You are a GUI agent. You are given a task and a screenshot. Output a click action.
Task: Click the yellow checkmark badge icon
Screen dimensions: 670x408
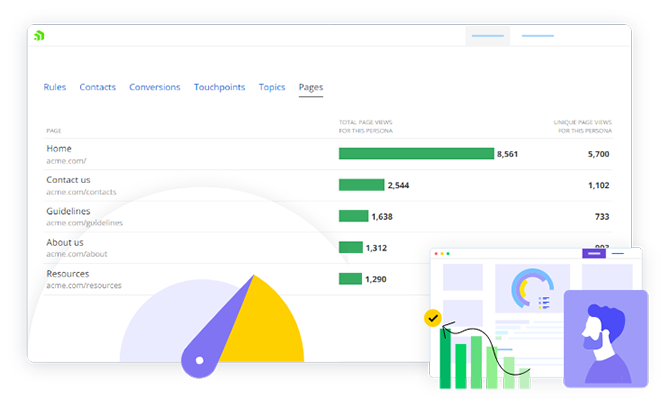[432, 318]
